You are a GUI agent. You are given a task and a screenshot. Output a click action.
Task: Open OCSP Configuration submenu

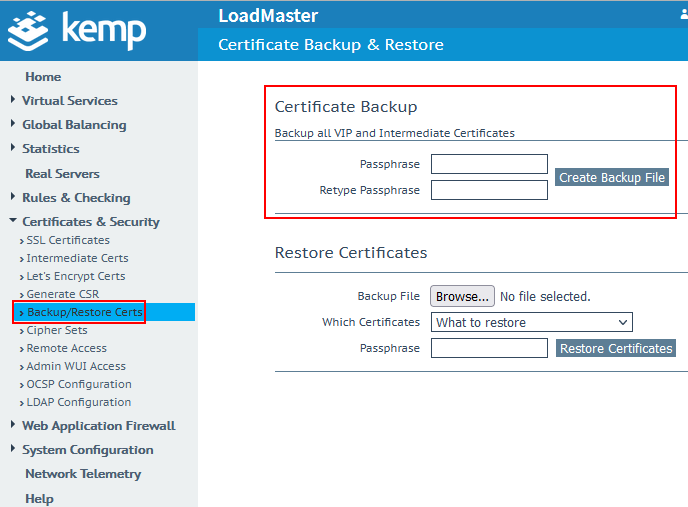[79, 384]
